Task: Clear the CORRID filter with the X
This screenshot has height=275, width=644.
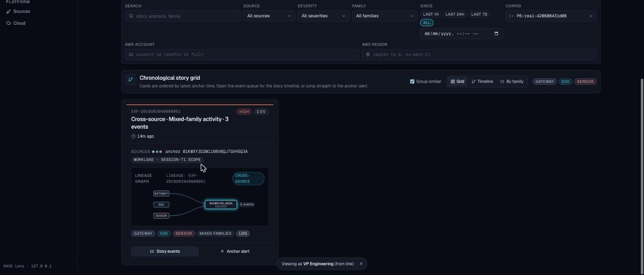Action: (591, 16)
